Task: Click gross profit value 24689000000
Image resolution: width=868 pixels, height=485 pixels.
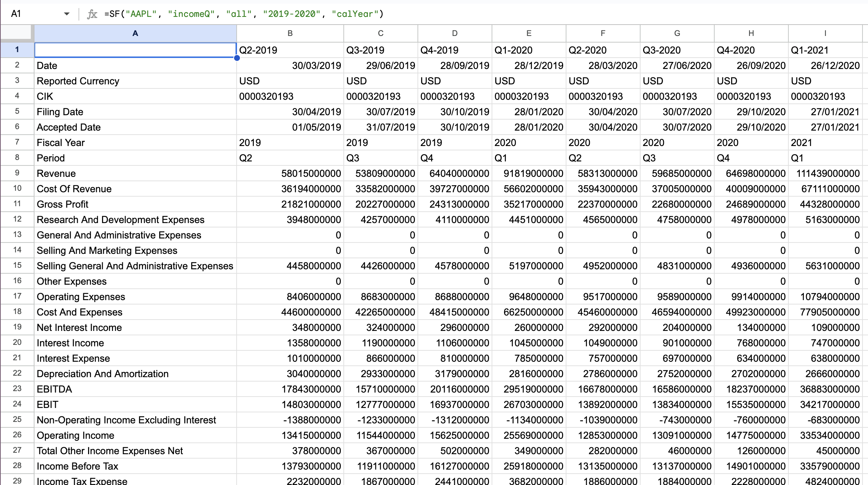Action: 751,204
